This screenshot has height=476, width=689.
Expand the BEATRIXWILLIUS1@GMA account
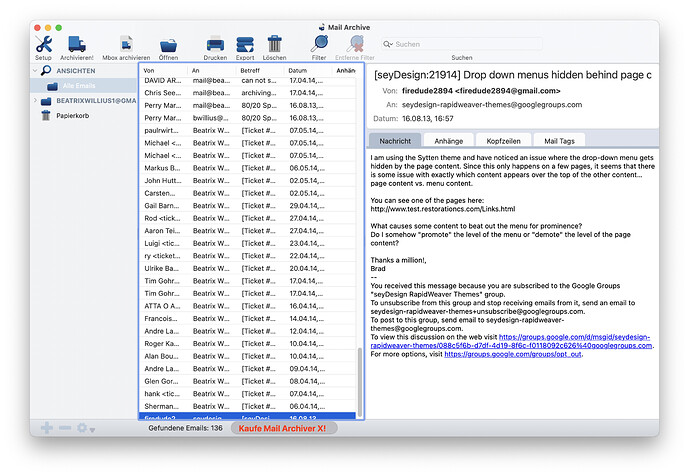pyautogui.click(x=36, y=101)
